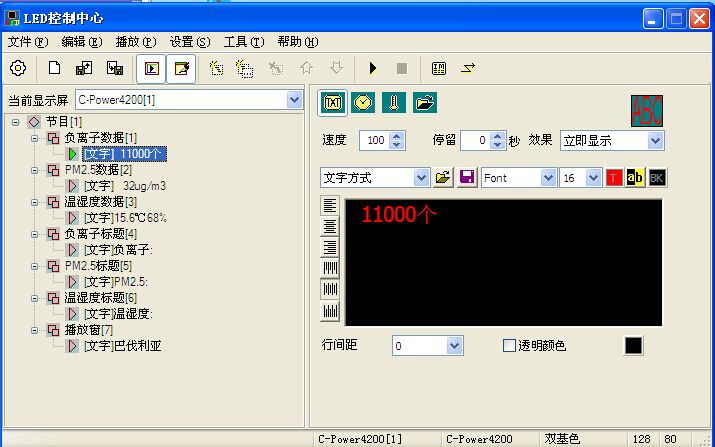715x447 pixels.
Task: Select the [文字]负离子: tree item
Action: point(118,250)
